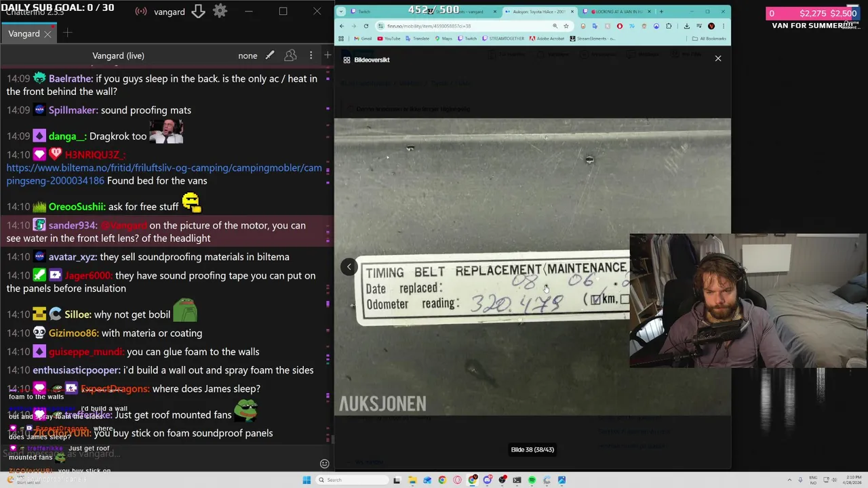Click the 'Vangard (live)' split header
The height and width of the screenshot is (488, 868).
point(118,56)
